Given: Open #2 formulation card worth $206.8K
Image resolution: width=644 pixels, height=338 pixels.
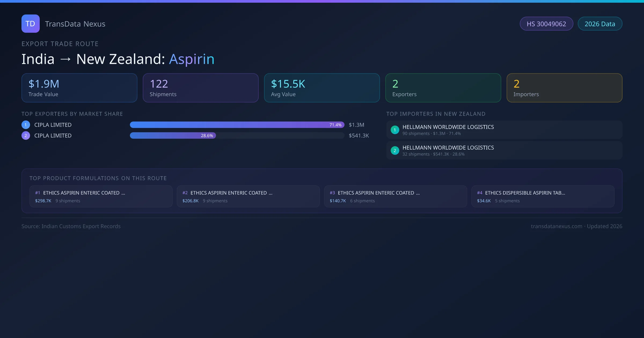Looking at the screenshot, I should (248, 196).
